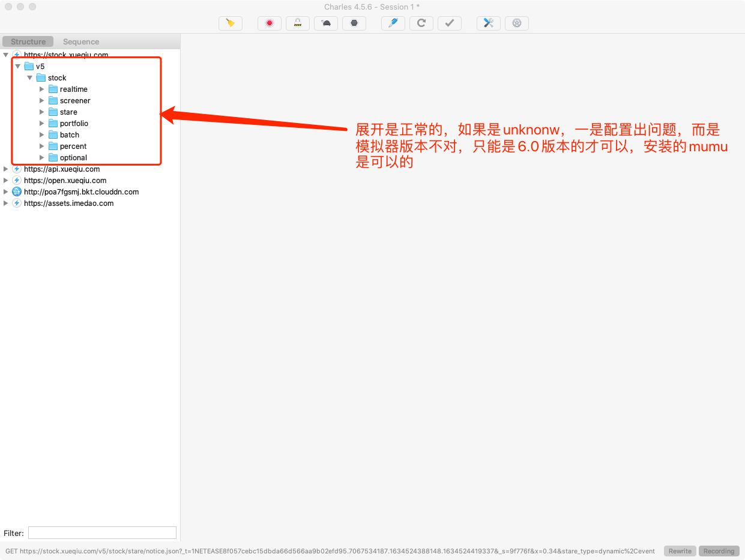Select the percent folder icon
This screenshot has width=745, height=560.
53,146
